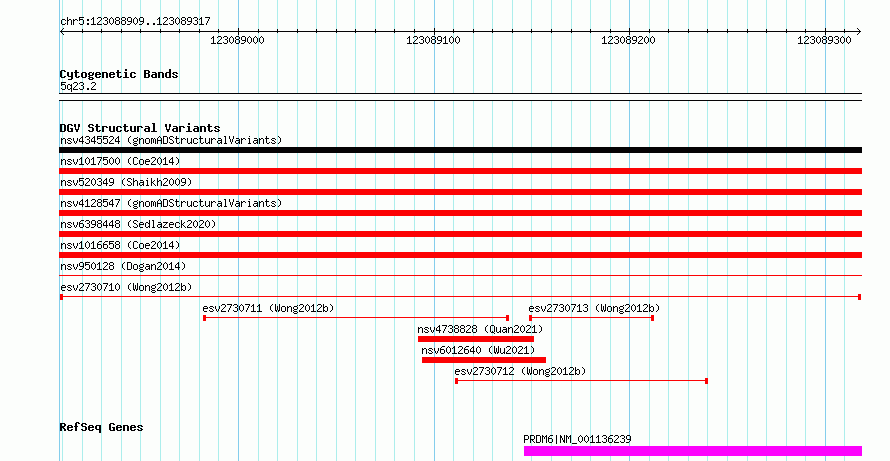Select the red nsv1016658 variant bar
The width and height of the screenshot is (890, 461).
[460, 255]
